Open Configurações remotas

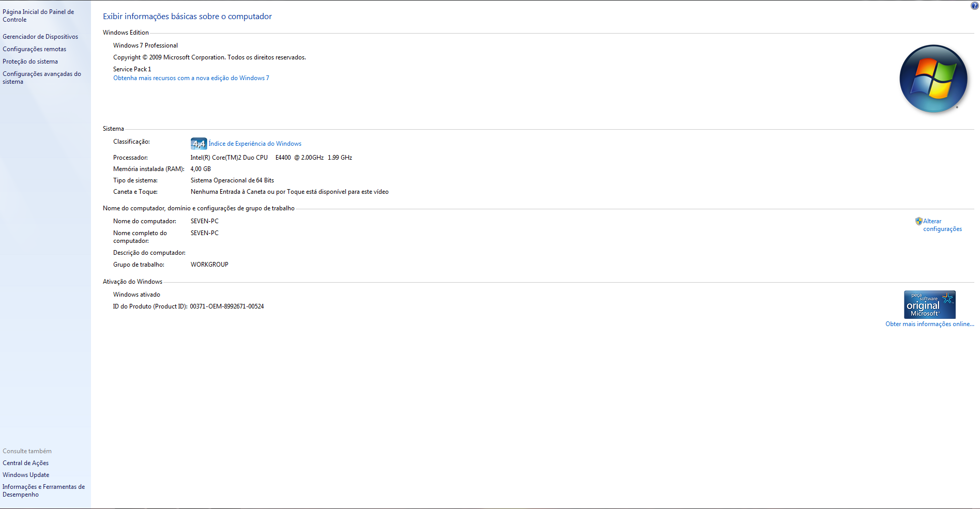click(x=34, y=49)
